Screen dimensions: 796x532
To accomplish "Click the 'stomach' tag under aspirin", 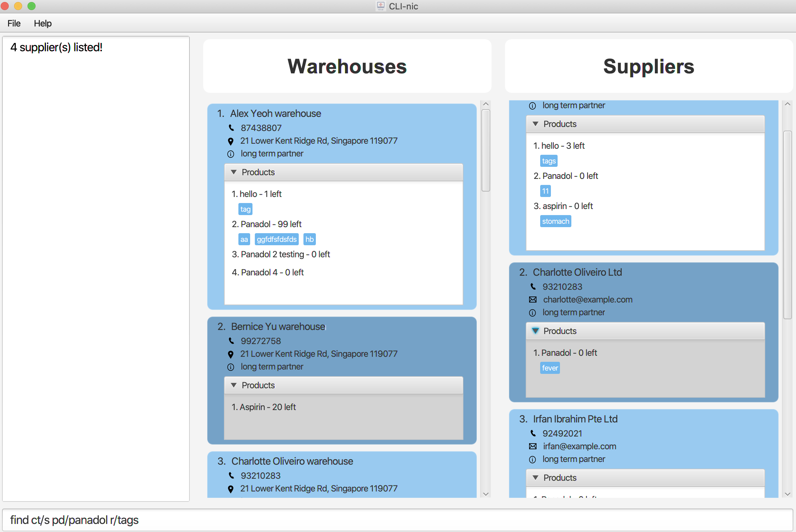I will click(x=555, y=221).
